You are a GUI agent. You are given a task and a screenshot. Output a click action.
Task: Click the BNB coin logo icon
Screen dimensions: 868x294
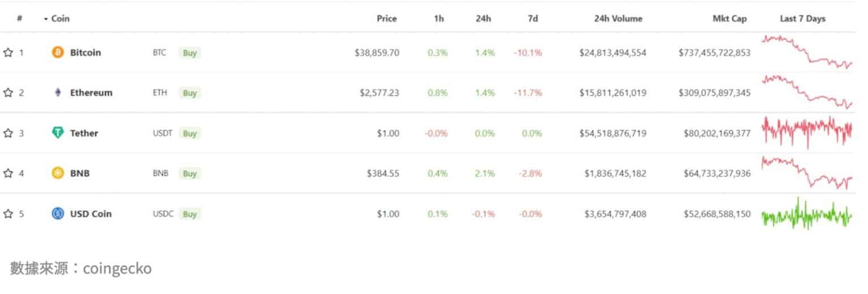[x=58, y=173]
